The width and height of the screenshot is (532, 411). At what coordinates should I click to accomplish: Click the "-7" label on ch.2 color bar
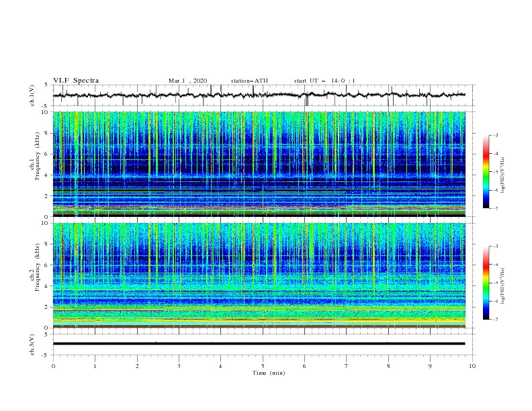[495, 320]
